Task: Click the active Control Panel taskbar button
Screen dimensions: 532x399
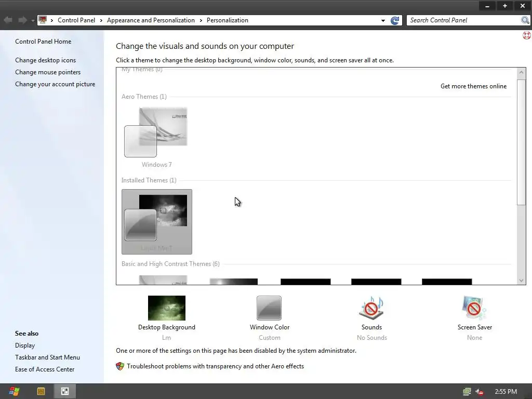Action: click(65, 392)
